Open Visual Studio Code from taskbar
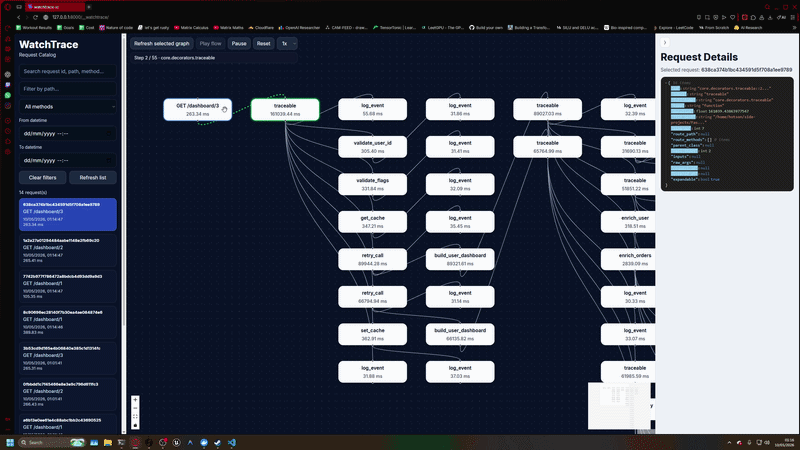Image resolution: width=800 pixels, height=450 pixels. tap(232, 442)
